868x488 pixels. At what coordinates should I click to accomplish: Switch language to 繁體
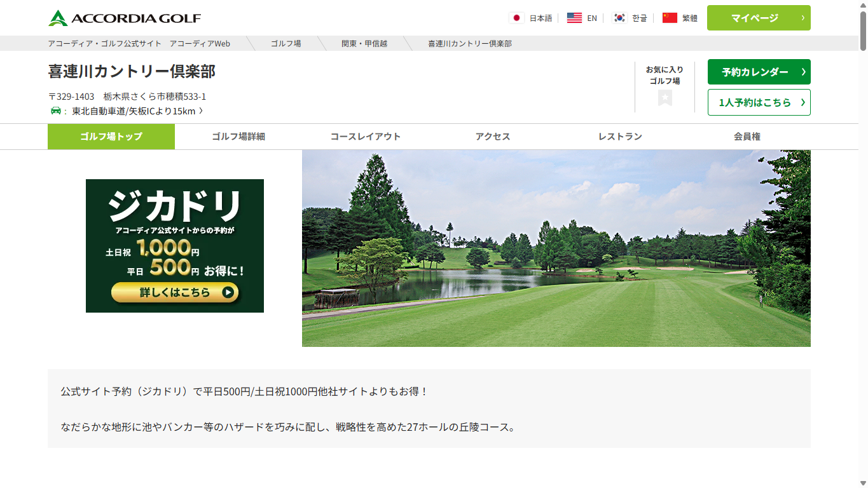pos(690,18)
